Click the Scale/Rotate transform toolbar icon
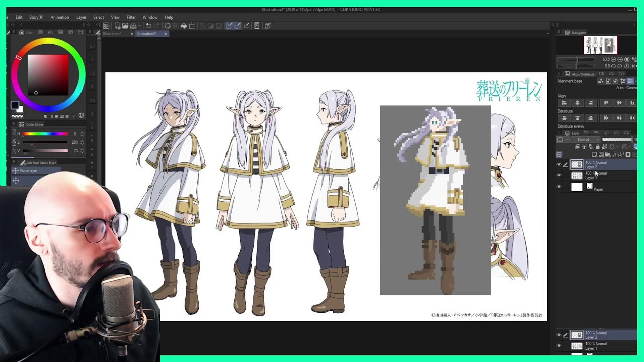 pos(192,26)
